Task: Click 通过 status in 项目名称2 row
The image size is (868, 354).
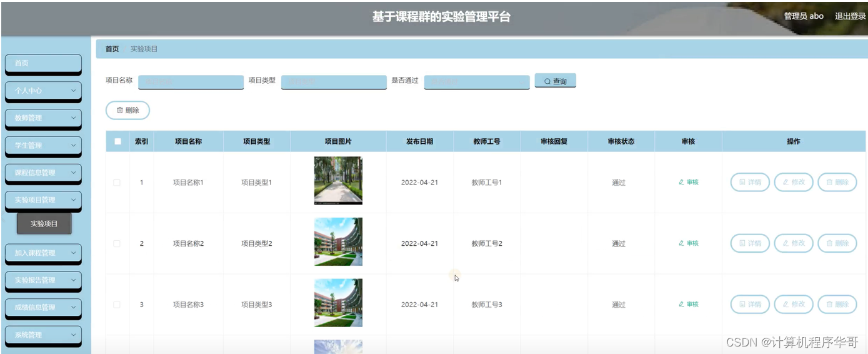Action: pyautogui.click(x=619, y=243)
